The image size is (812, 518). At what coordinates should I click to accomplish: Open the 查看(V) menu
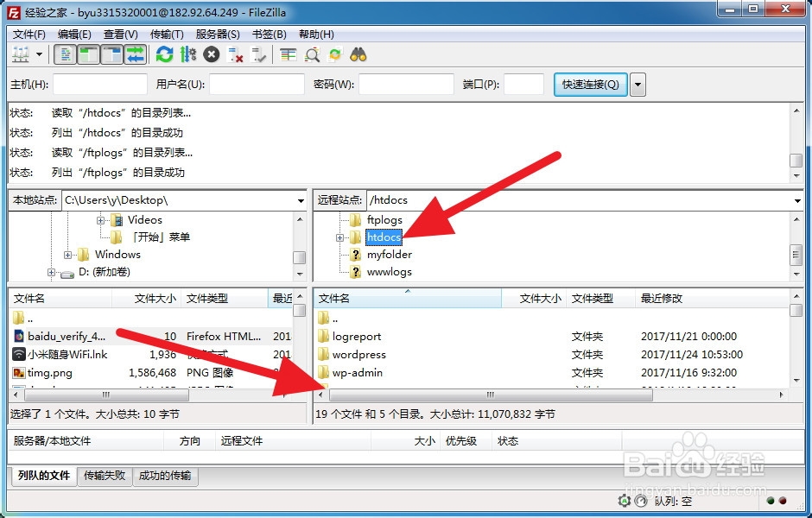(x=121, y=35)
